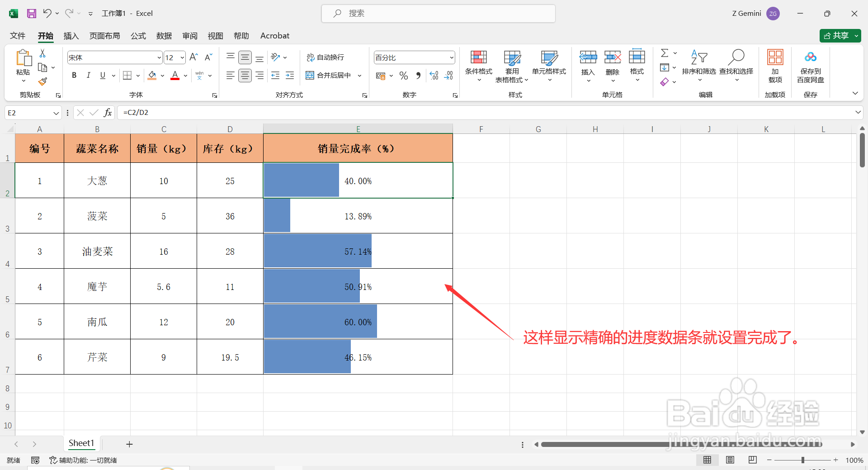Expand the borders dropdown arrow
This screenshot has height=470, width=868.
pyautogui.click(x=138, y=76)
